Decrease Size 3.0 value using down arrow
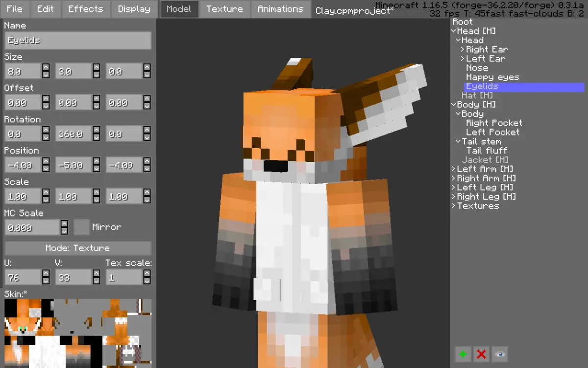This screenshot has height=368, width=588. [x=97, y=75]
